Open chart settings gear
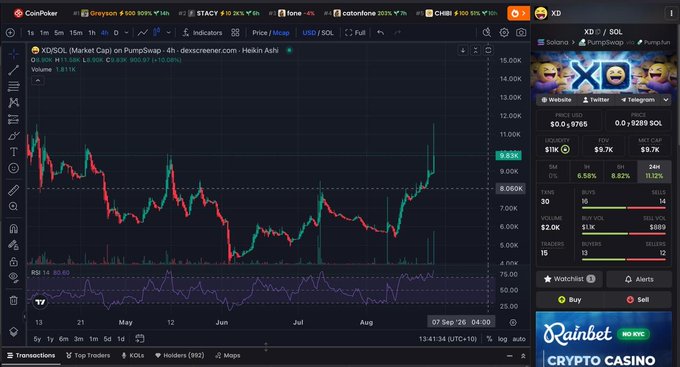680x367 pixels. (x=504, y=33)
